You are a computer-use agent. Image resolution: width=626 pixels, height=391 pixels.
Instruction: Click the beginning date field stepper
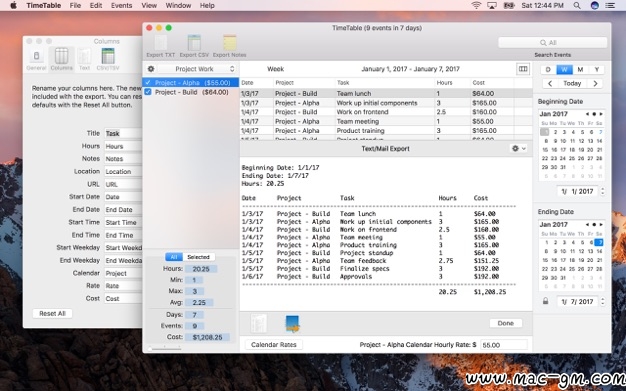[x=602, y=191]
